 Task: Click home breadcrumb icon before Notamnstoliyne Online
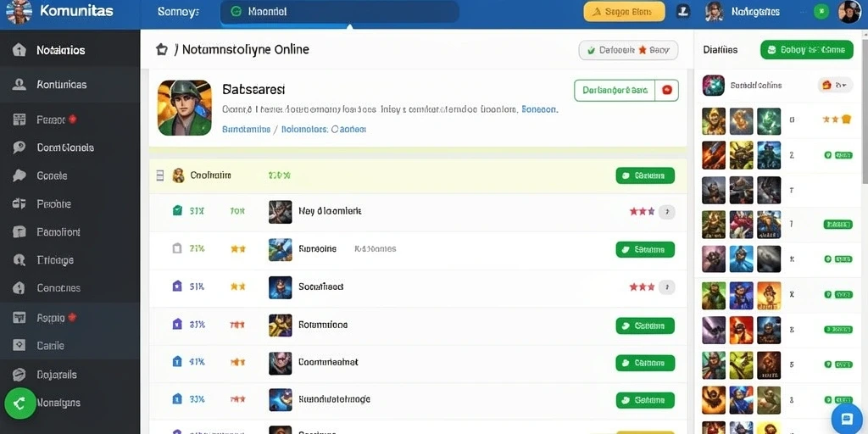pos(162,49)
